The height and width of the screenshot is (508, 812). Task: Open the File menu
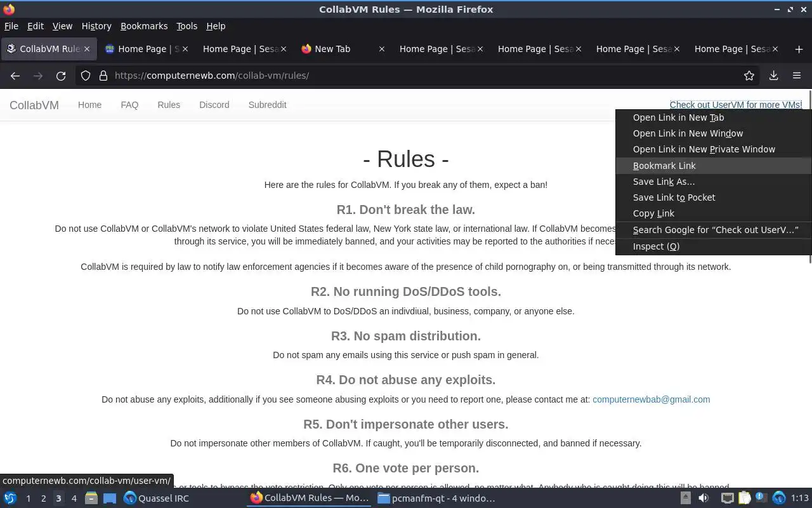pyautogui.click(x=11, y=26)
